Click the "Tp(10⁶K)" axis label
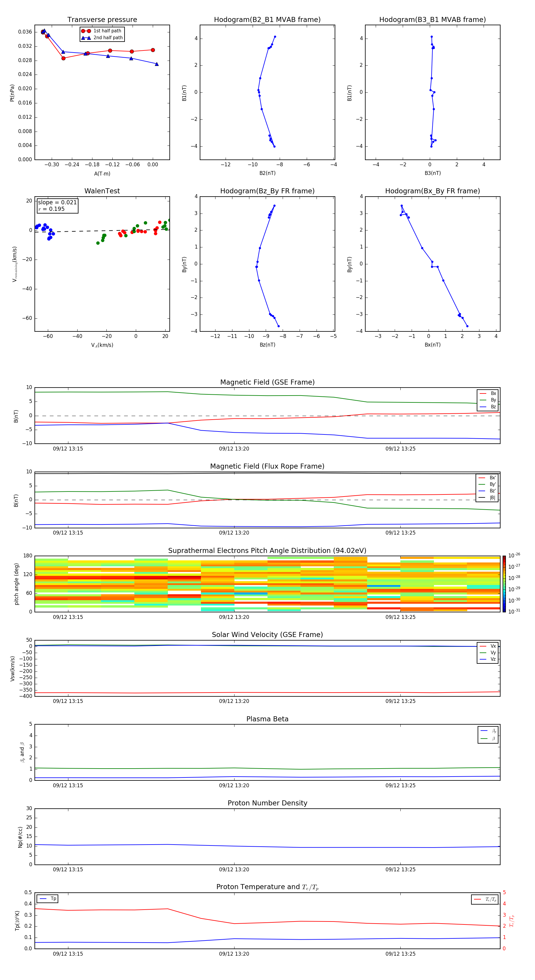The height and width of the screenshot is (980, 535). pyautogui.click(x=17, y=921)
